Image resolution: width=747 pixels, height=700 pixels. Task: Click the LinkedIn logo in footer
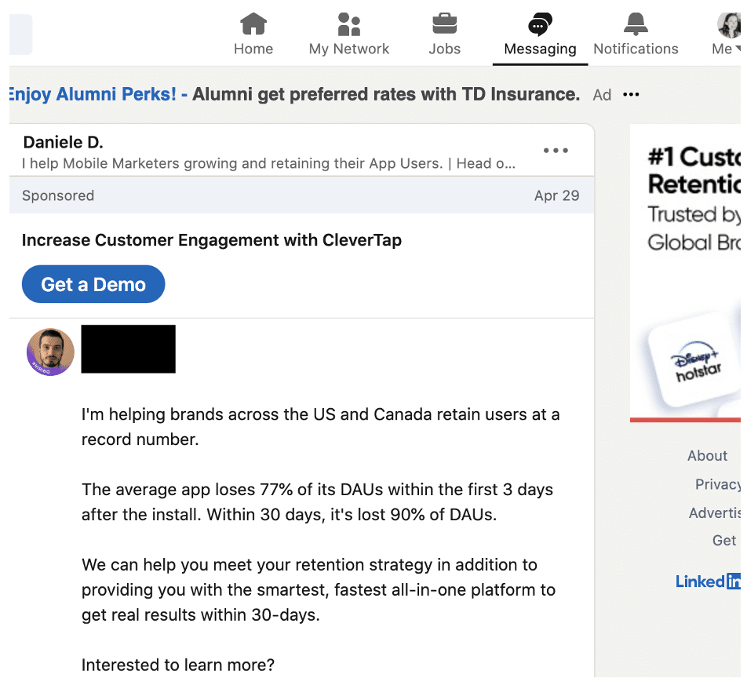[x=709, y=582]
